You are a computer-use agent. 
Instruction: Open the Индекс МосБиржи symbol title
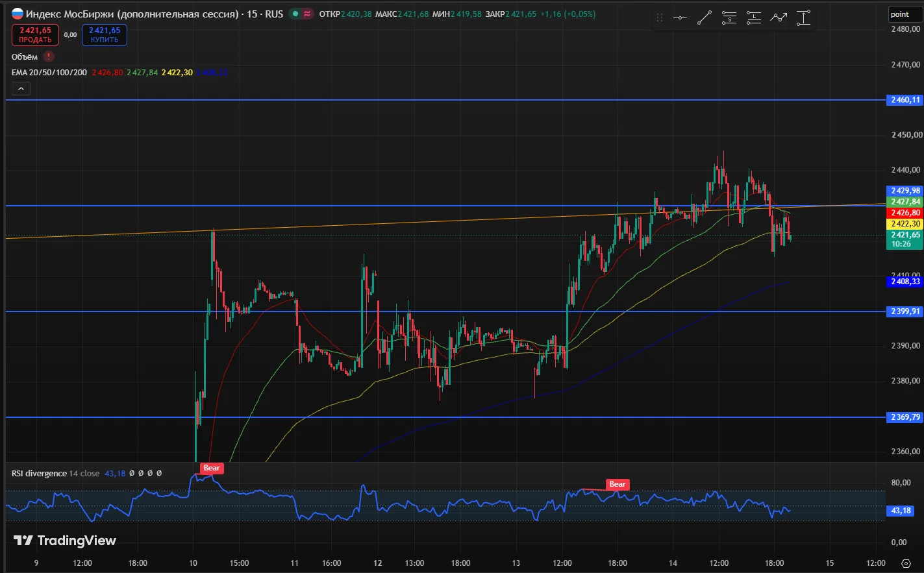tap(132, 14)
